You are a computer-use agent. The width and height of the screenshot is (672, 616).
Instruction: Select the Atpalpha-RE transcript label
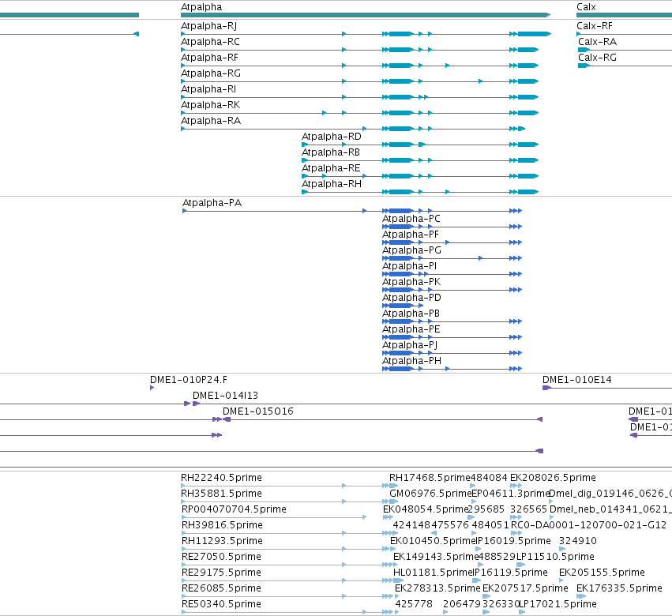pos(331,168)
